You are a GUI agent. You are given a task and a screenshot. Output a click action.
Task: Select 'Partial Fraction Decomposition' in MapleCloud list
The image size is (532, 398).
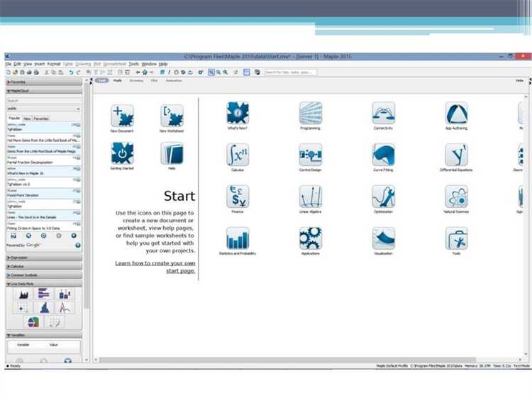(44, 161)
